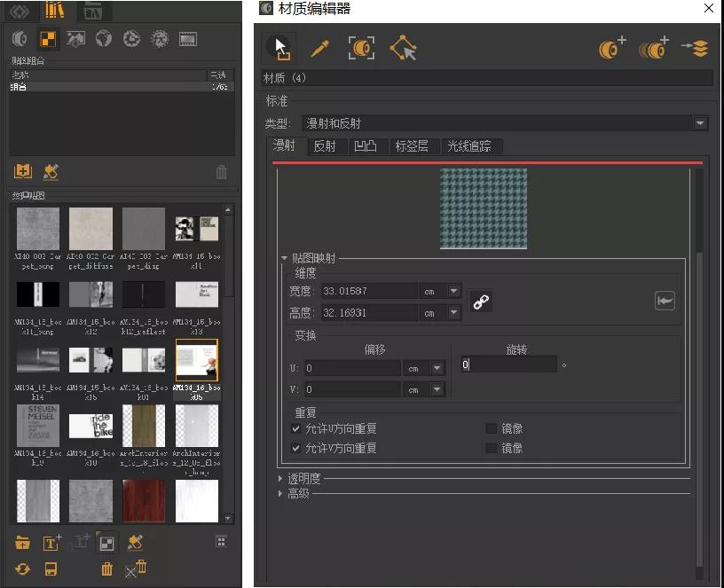The image size is (724, 588).
Task: Click the save icon in the bottom toolbar
Action: [51, 570]
